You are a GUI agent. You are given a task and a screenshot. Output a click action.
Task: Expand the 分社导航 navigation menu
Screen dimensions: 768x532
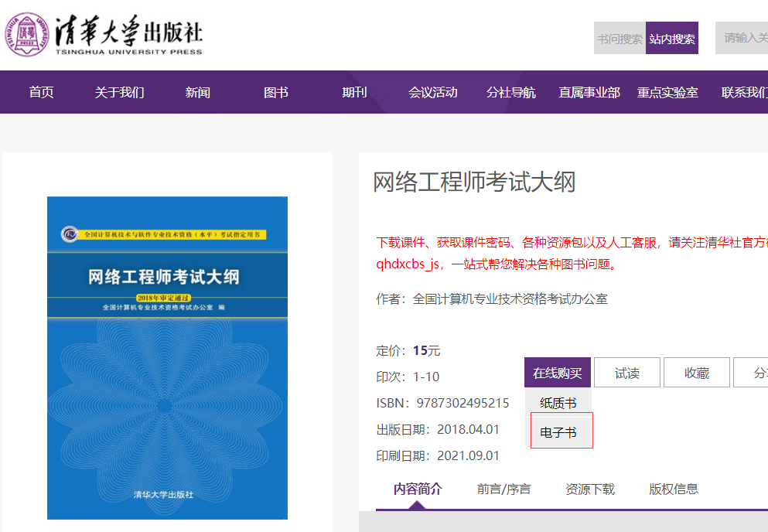coord(511,93)
